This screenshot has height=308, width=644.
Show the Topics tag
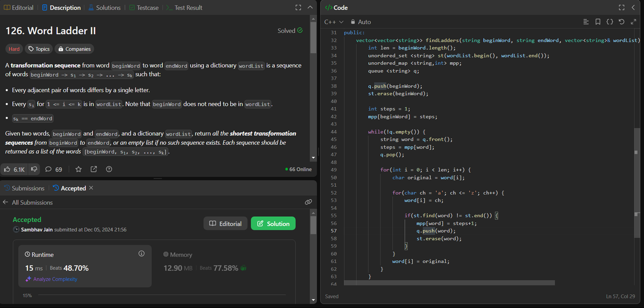39,49
